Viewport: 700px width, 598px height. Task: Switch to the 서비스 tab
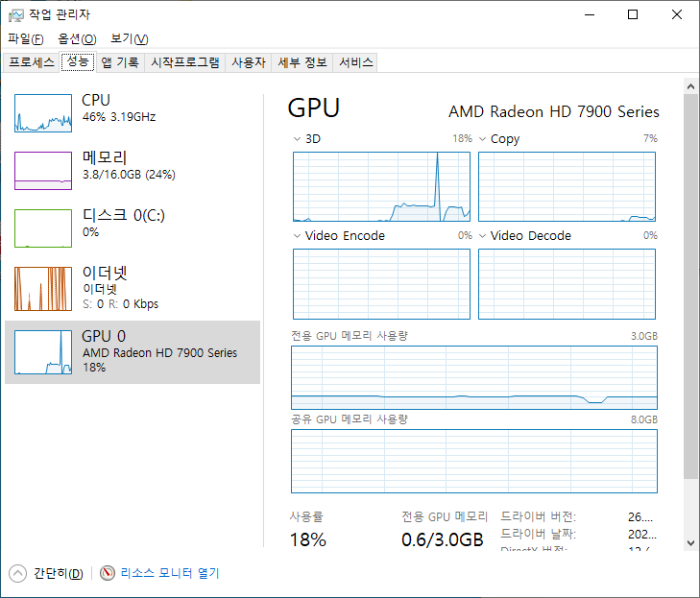(356, 62)
